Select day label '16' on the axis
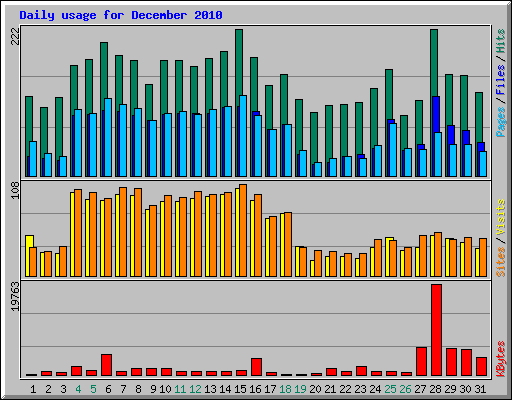Image resolution: width=512 pixels, height=400 pixels. coord(255,389)
